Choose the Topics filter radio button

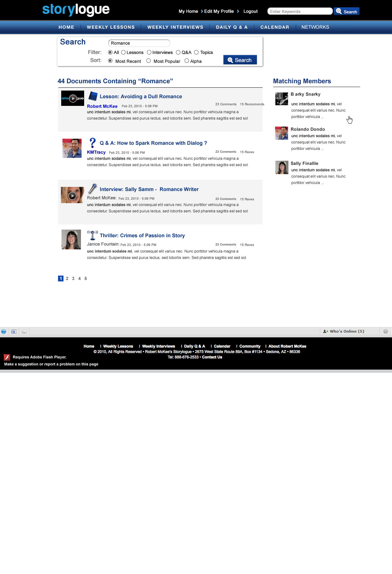(196, 52)
